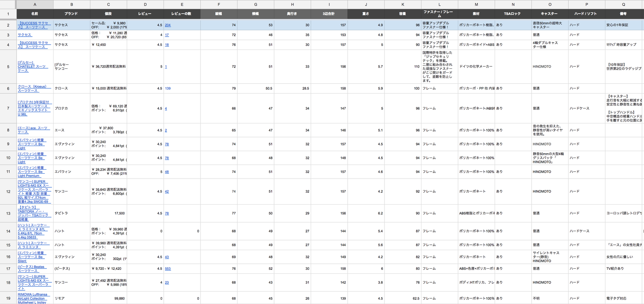Open review count link 42

point(167,191)
